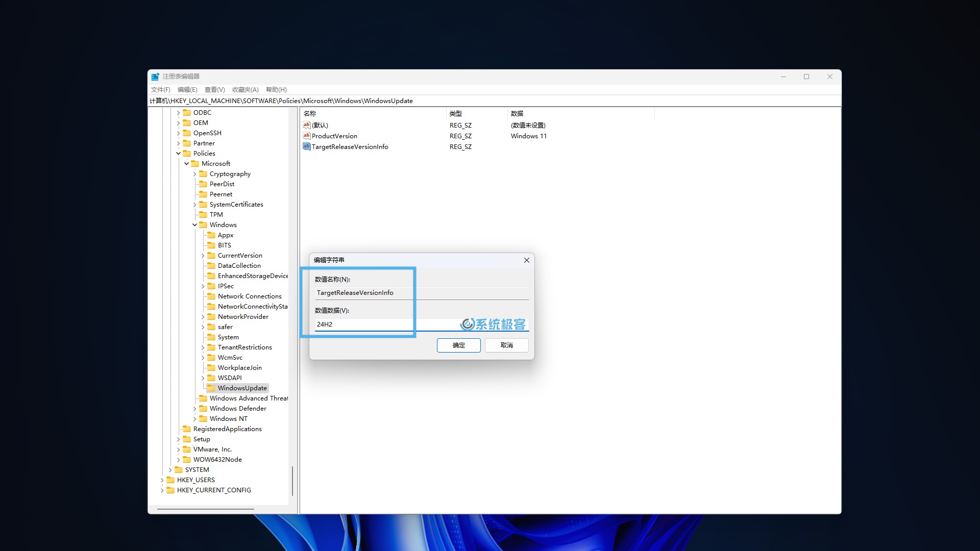Screen dimensions: 980x551
Task: Select the NetworkProvider tree item
Action: point(243,317)
